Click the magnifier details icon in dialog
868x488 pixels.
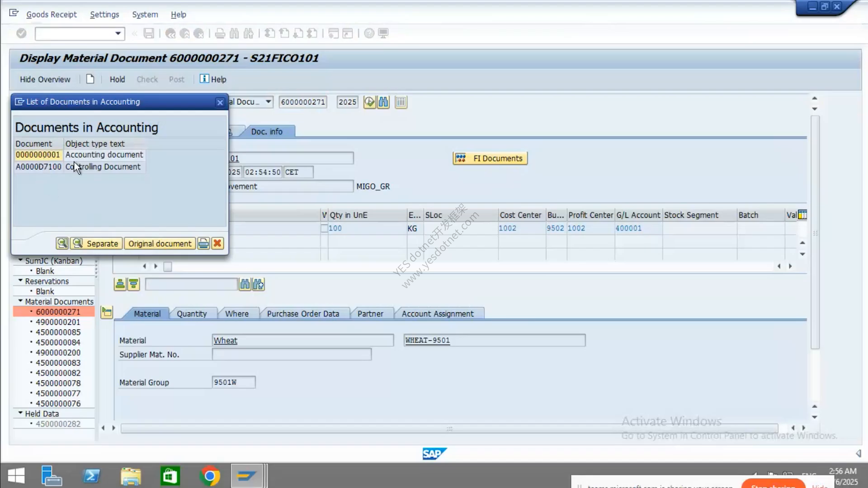click(x=62, y=244)
